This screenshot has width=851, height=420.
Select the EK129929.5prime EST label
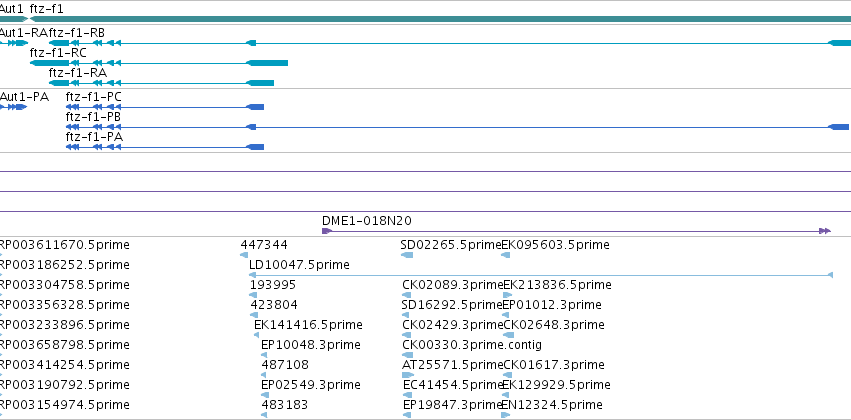coord(556,384)
